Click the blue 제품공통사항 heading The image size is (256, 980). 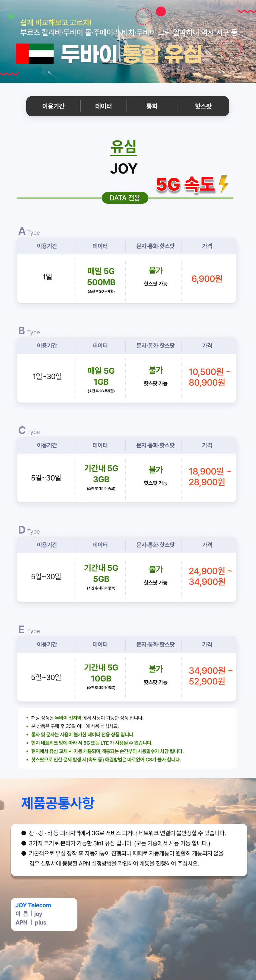(x=58, y=803)
